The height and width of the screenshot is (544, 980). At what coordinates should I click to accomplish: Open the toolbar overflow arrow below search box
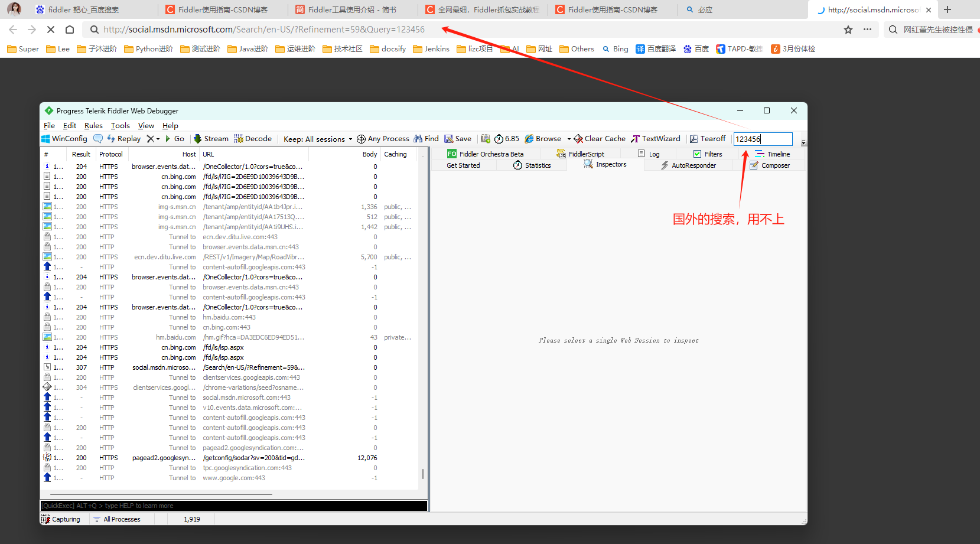point(803,143)
